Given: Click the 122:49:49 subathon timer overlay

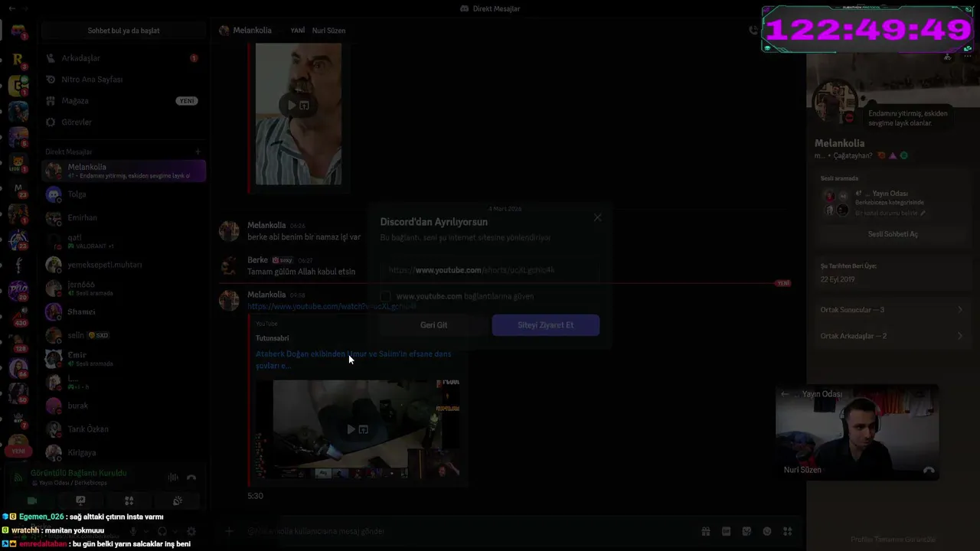Looking at the screenshot, I should pos(868,30).
